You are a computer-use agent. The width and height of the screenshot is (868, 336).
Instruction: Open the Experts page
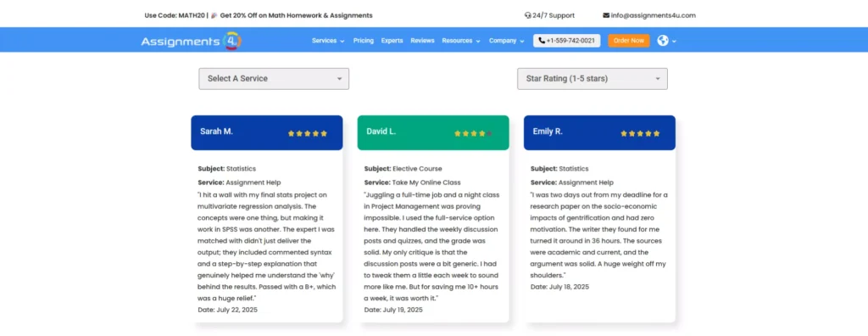[392, 41]
